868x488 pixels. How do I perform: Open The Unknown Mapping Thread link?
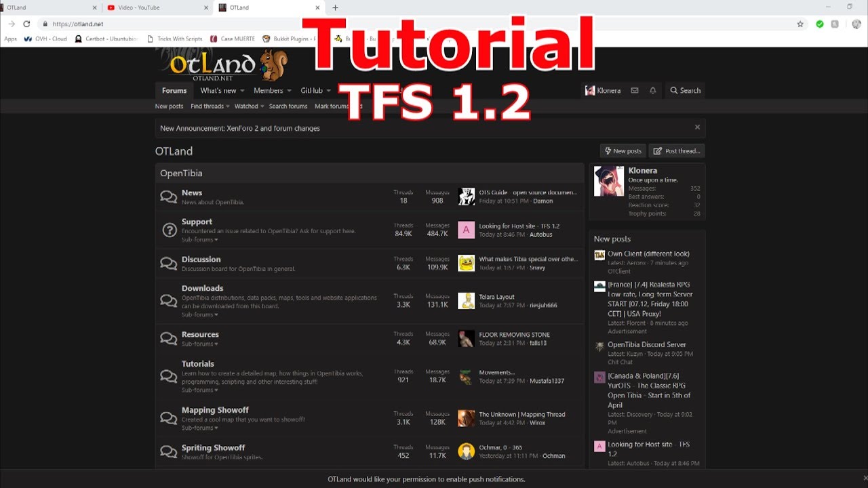tap(522, 415)
